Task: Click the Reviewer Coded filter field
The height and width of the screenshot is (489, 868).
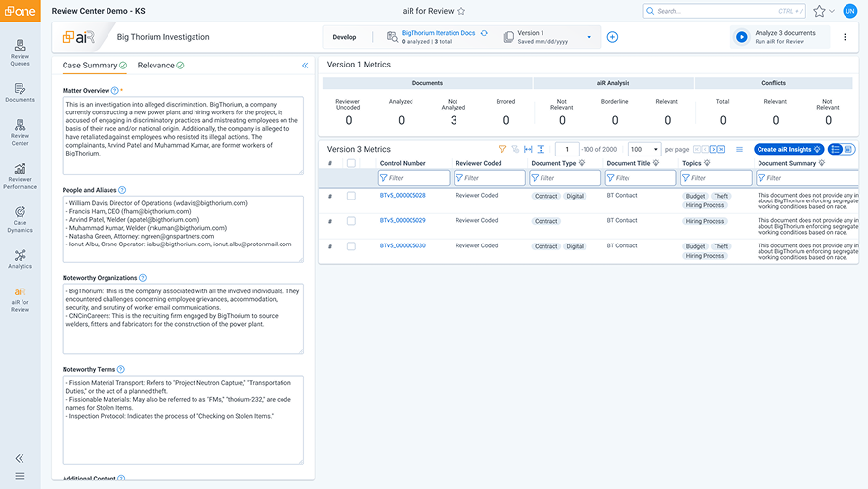Action: tap(490, 178)
